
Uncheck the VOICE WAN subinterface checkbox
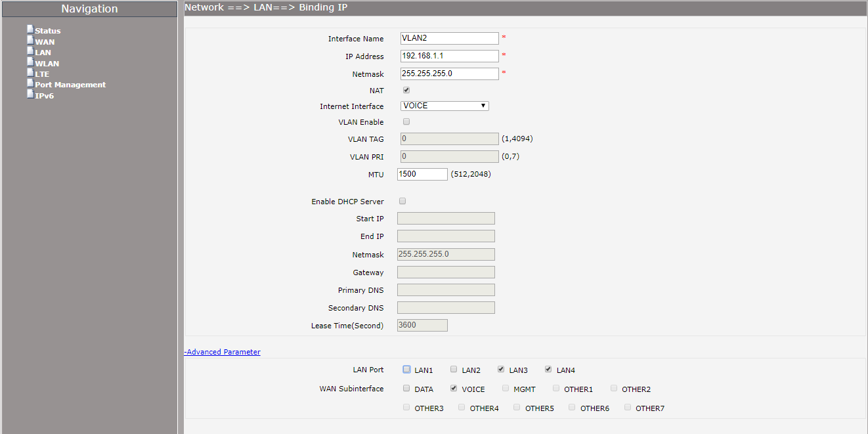coord(454,389)
